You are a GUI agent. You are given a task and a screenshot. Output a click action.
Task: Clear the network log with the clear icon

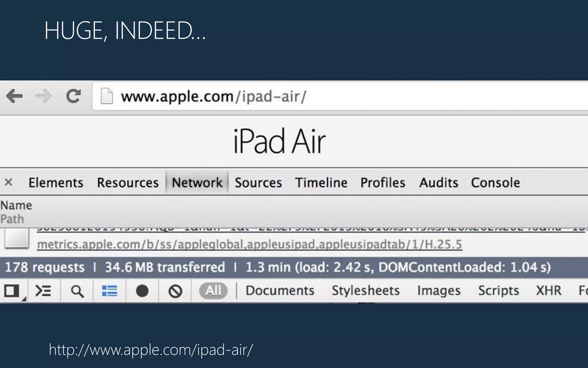pos(175,291)
